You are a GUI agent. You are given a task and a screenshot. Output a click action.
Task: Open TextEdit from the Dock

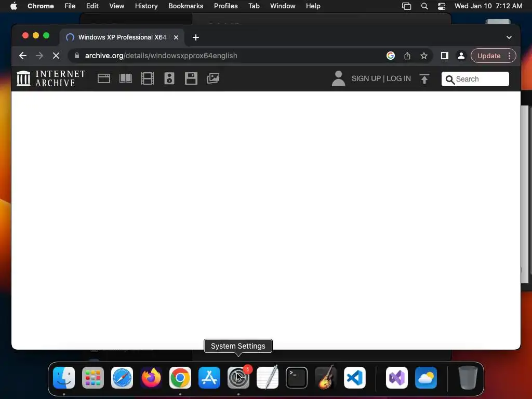click(268, 378)
